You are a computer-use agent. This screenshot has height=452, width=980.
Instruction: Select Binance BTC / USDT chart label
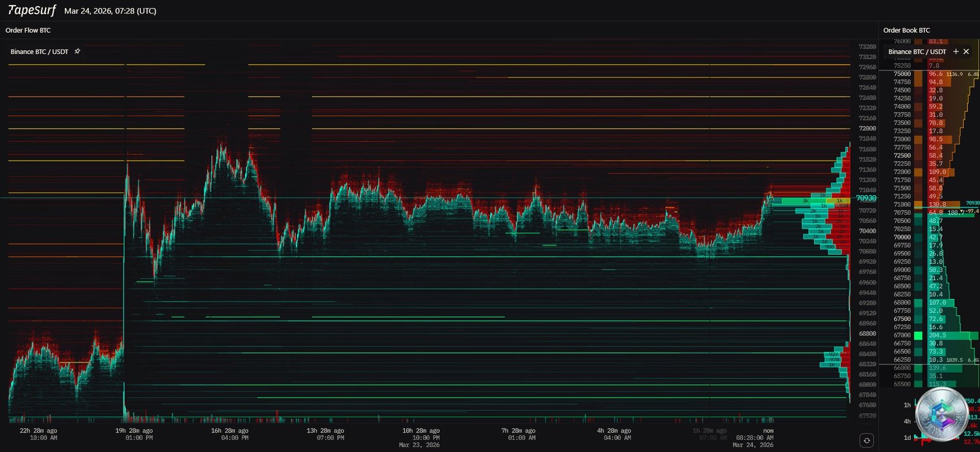39,51
